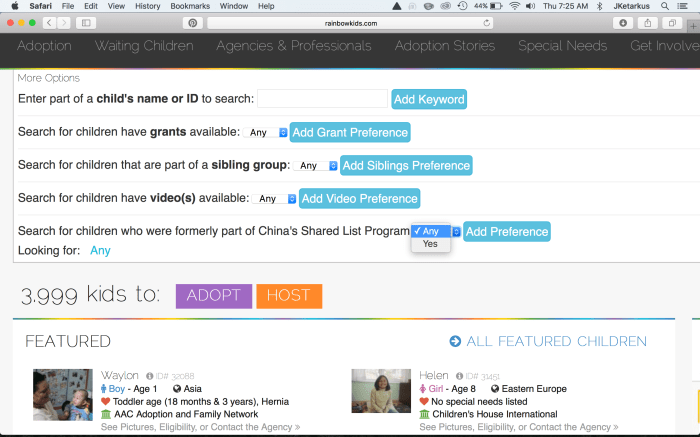Image resolution: width=700 pixels, height=437 pixels.
Task: Open the Bookmarks menu in menu bar
Action: coord(189,6)
